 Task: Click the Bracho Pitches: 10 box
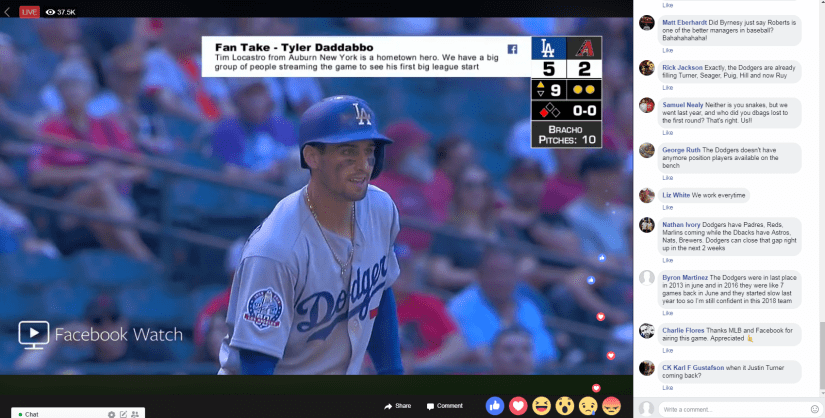pos(566,134)
